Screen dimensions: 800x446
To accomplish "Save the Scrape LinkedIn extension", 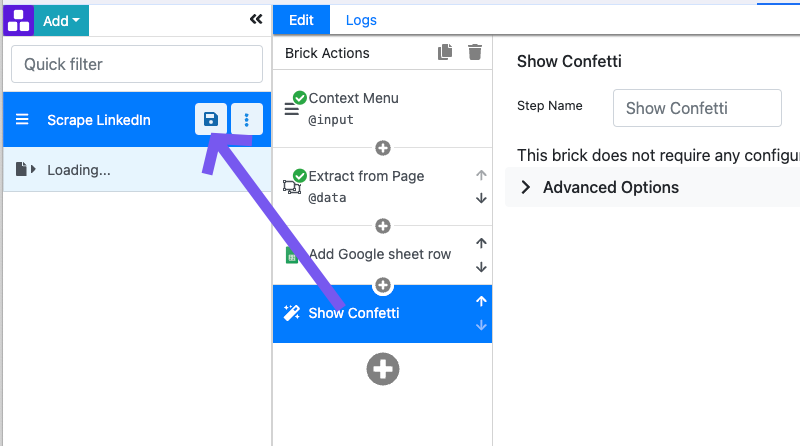I will pos(210,120).
